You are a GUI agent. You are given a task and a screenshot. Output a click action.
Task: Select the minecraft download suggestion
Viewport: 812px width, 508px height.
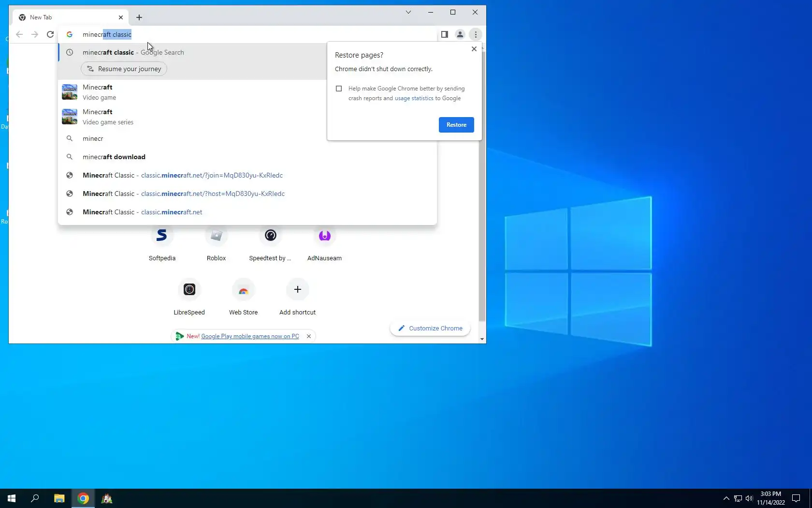247,157
